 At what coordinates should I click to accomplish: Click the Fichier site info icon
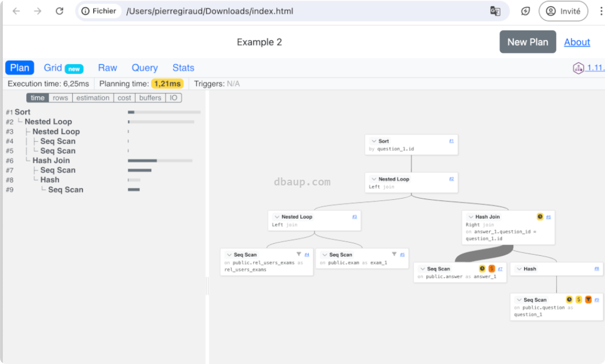(x=85, y=11)
